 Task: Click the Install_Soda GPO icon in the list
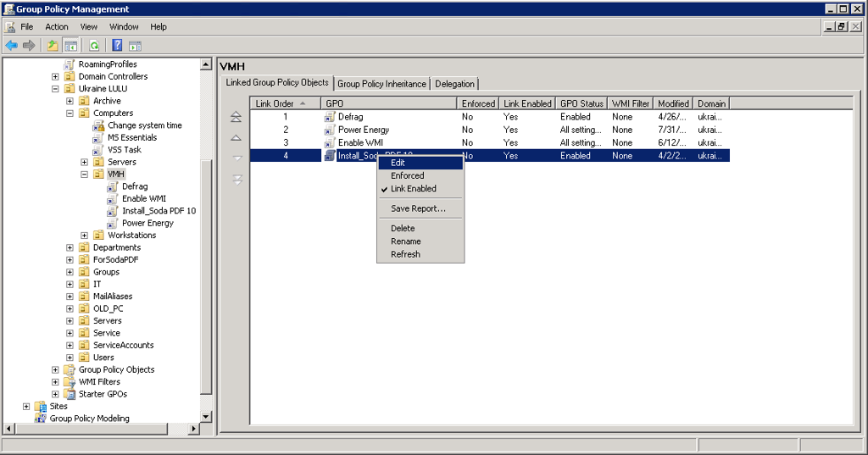tap(330, 156)
